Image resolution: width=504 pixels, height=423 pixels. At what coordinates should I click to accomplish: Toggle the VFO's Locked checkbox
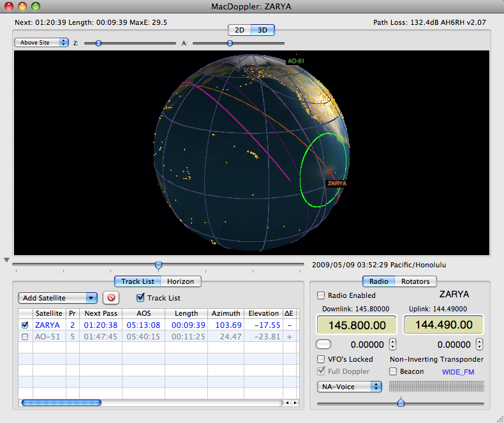tap(321, 359)
